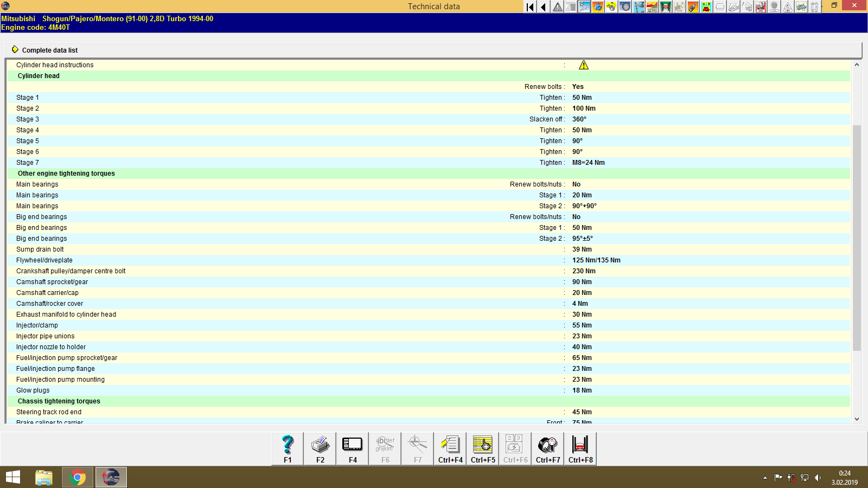Open Google Chrome from the taskbar
The height and width of the screenshot is (488, 868).
click(78, 477)
